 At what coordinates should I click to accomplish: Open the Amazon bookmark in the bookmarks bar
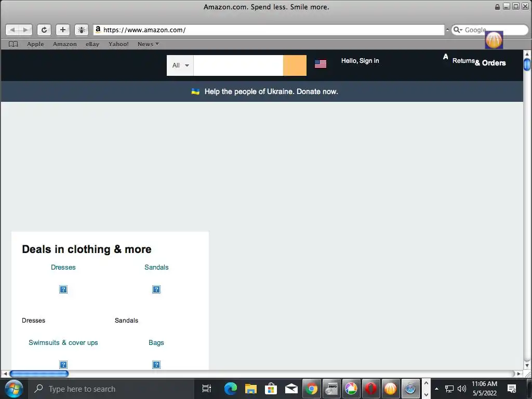tap(65, 44)
